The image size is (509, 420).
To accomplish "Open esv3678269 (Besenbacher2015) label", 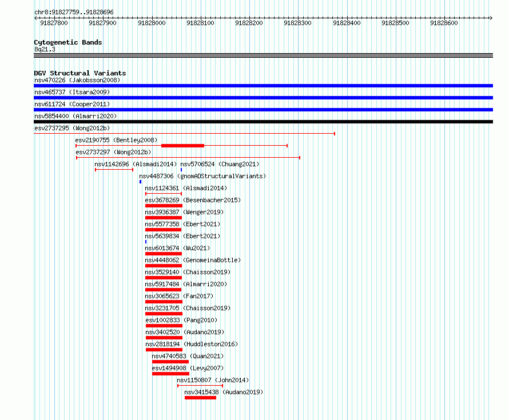I will (x=193, y=200).
